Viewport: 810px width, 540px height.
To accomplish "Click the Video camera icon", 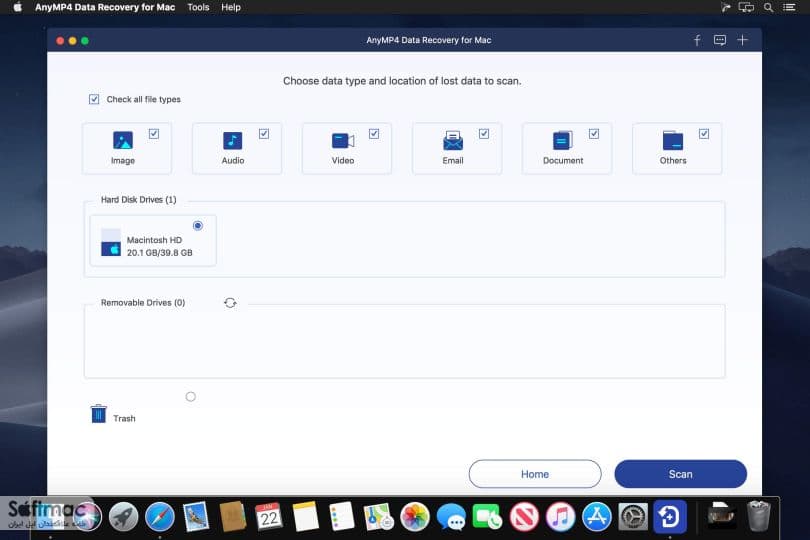I will (x=343, y=141).
